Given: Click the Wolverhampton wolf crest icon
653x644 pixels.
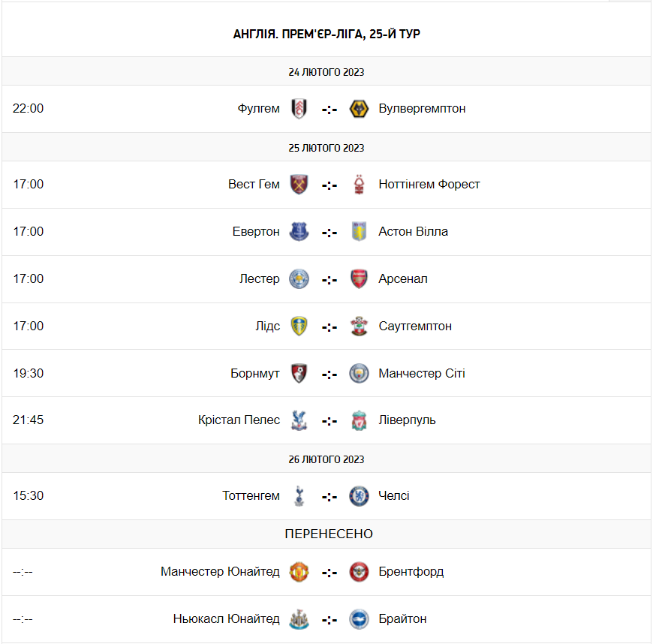Looking at the screenshot, I should (x=359, y=109).
